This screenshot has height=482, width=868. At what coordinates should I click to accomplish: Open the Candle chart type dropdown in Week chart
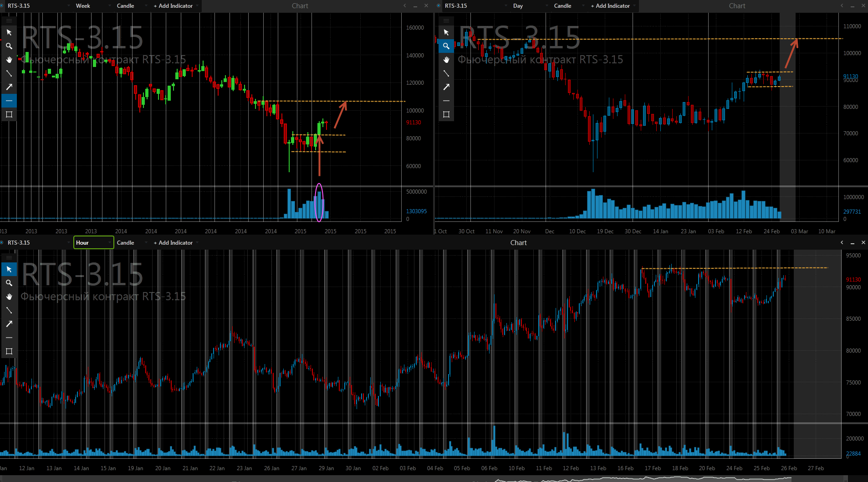pyautogui.click(x=132, y=6)
